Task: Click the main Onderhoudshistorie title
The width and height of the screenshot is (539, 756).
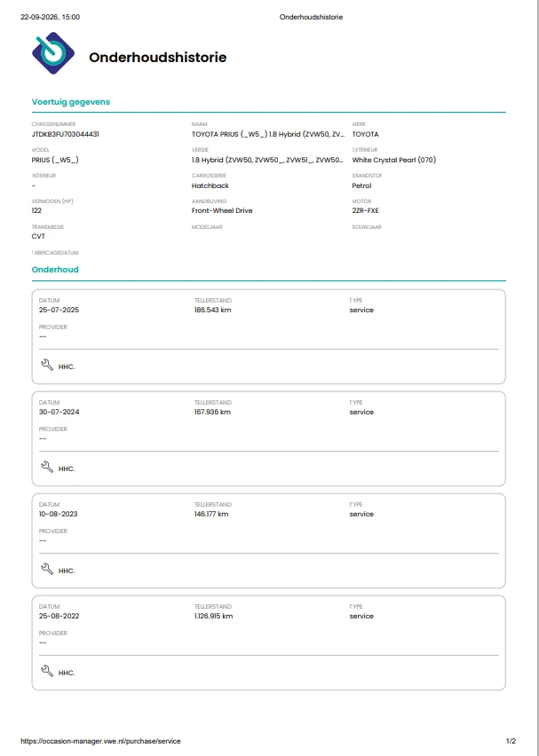Action: pos(158,58)
